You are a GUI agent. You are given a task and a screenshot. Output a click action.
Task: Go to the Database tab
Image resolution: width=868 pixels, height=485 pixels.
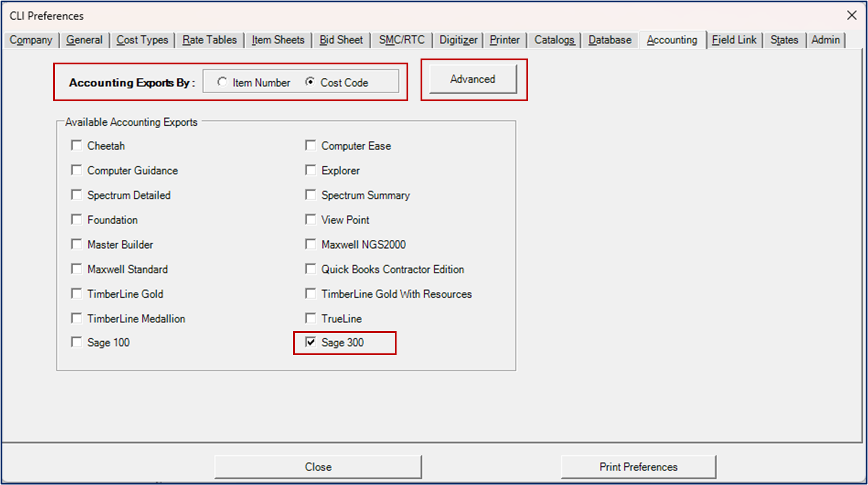pyautogui.click(x=610, y=40)
